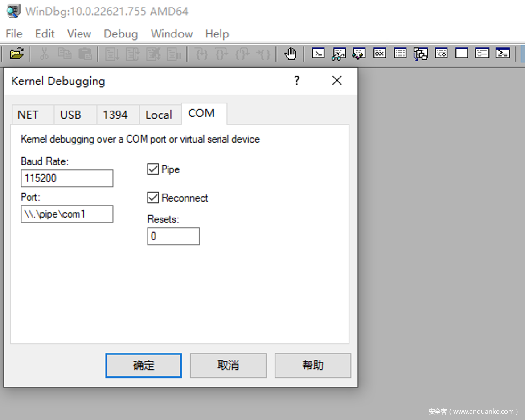
Task: Click the Break toolbar icon
Action: [x=174, y=54]
